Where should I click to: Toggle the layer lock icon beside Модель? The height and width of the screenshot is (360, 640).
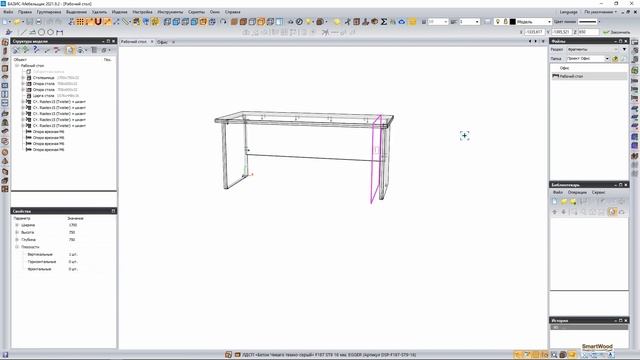tap(505, 22)
